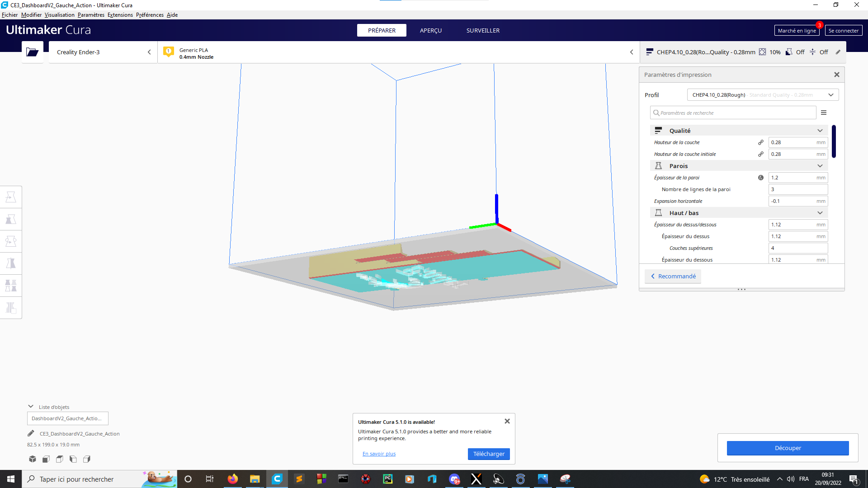
Task: Click Se connecter button
Action: pyautogui.click(x=843, y=30)
